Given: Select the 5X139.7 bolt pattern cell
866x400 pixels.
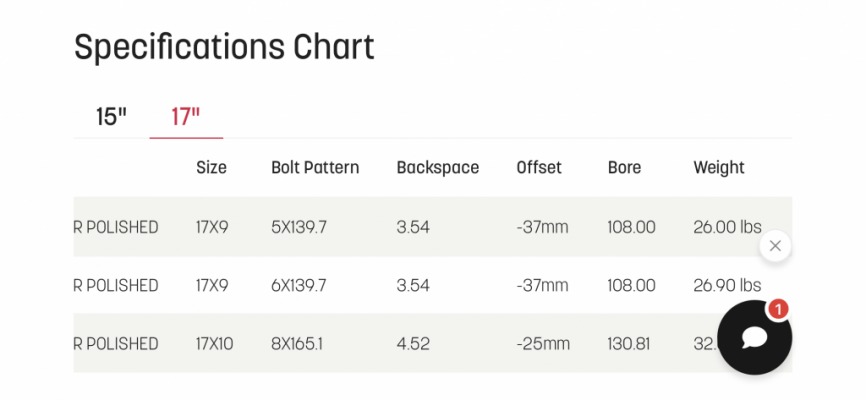Looking at the screenshot, I should pyautogui.click(x=299, y=227).
